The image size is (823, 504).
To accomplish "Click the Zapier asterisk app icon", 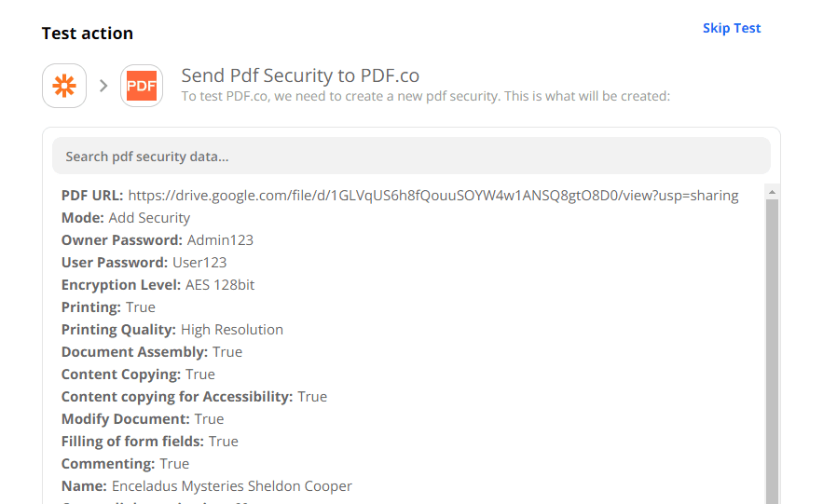I will point(64,86).
